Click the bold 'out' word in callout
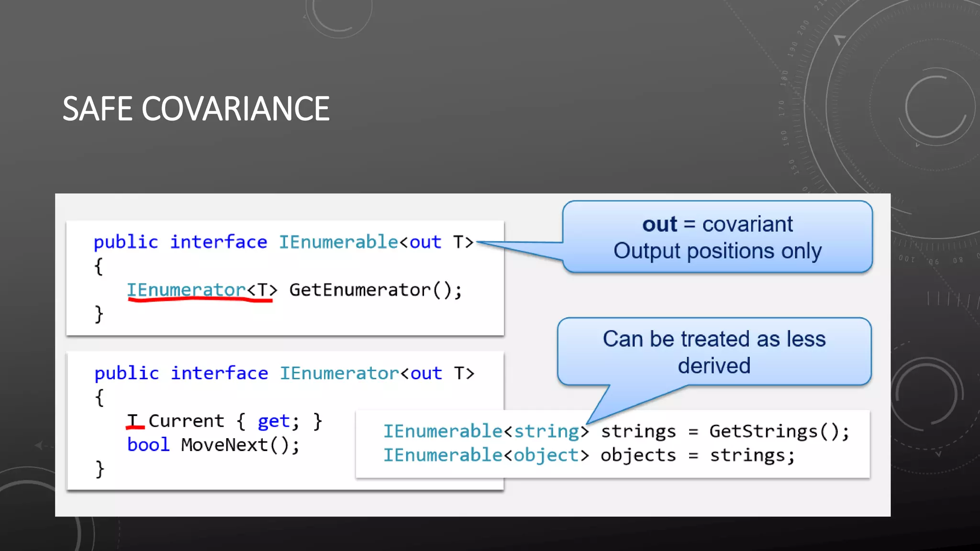 coord(659,224)
